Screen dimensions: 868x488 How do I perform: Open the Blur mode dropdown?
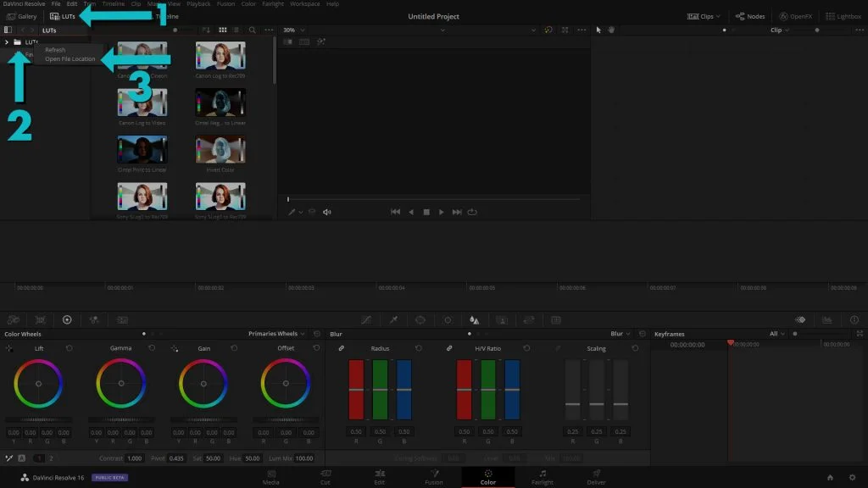click(620, 334)
